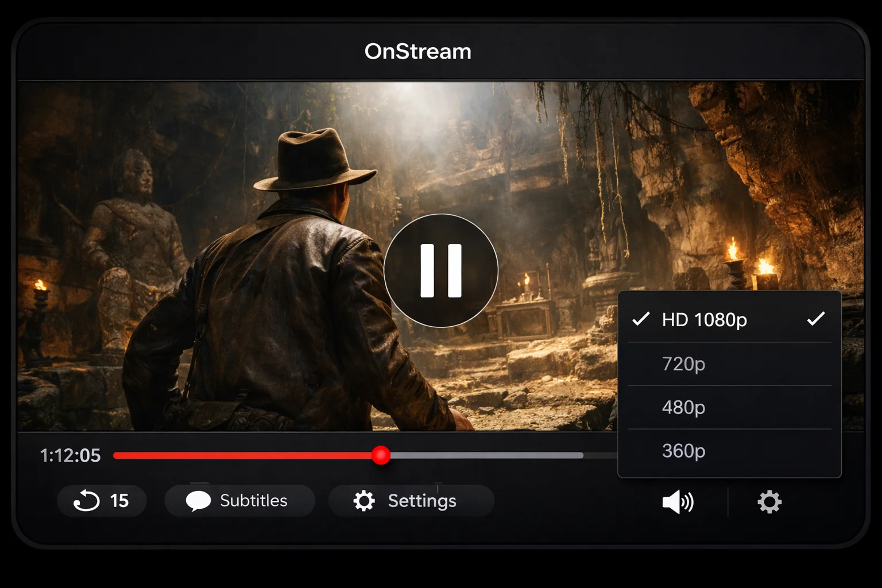This screenshot has height=588, width=882.
Task: Click the number 15 on the rewind button
Action: (119, 501)
